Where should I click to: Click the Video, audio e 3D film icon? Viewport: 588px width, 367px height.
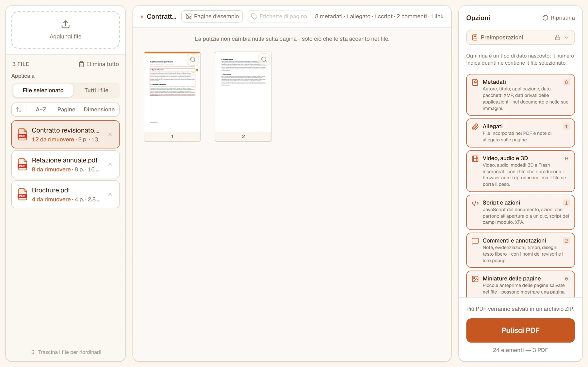click(x=475, y=159)
